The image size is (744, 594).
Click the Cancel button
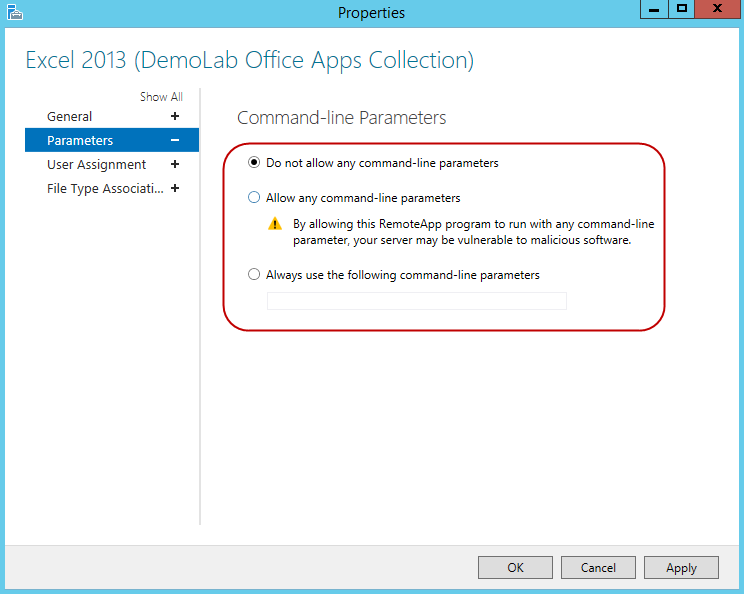(598, 567)
